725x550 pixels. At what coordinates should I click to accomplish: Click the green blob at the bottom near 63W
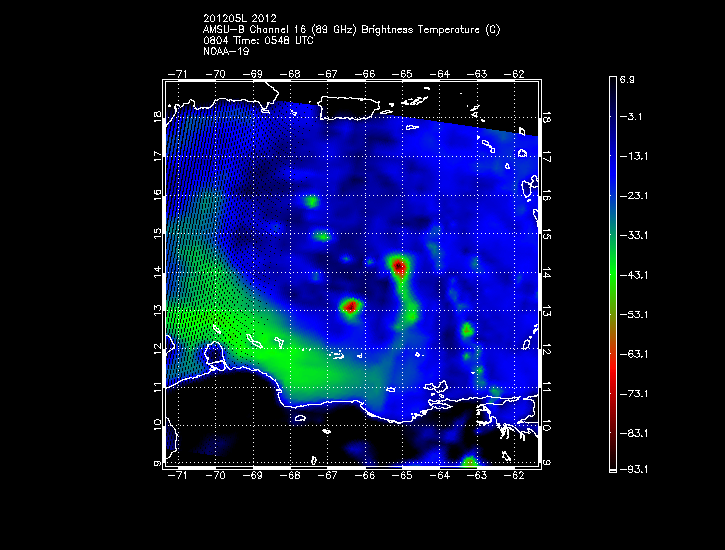468,461
